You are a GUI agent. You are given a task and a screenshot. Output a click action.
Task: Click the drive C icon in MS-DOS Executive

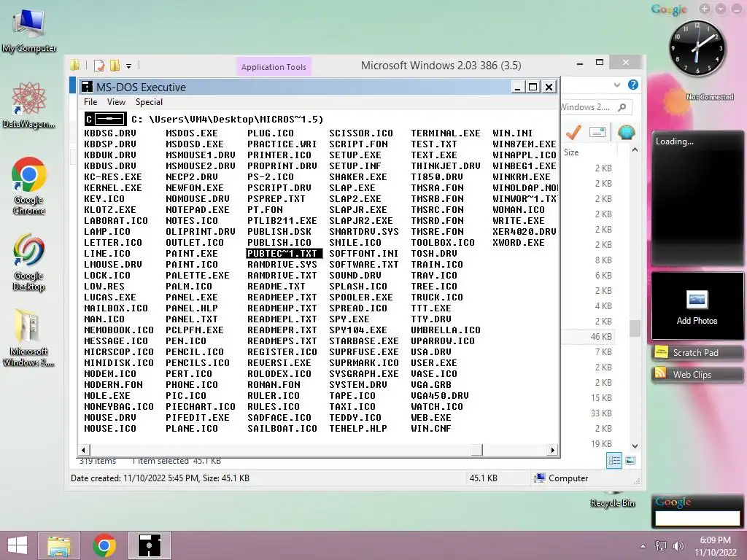pyautogui.click(x=106, y=119)
